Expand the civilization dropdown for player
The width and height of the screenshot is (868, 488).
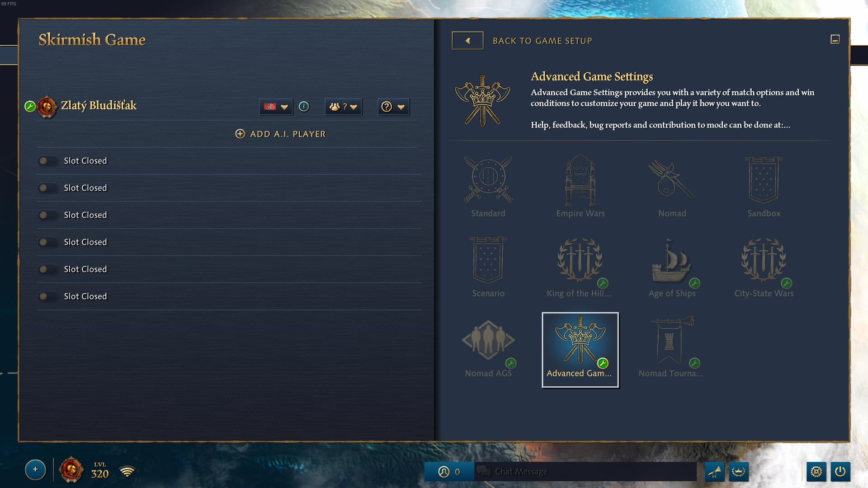pos(275,106)
